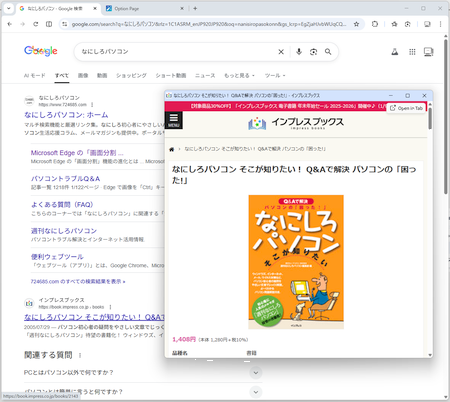Image resolution: width=450 pixels, height=402 pixels.
Task: Click the orange book cover image
Action: 296,262
